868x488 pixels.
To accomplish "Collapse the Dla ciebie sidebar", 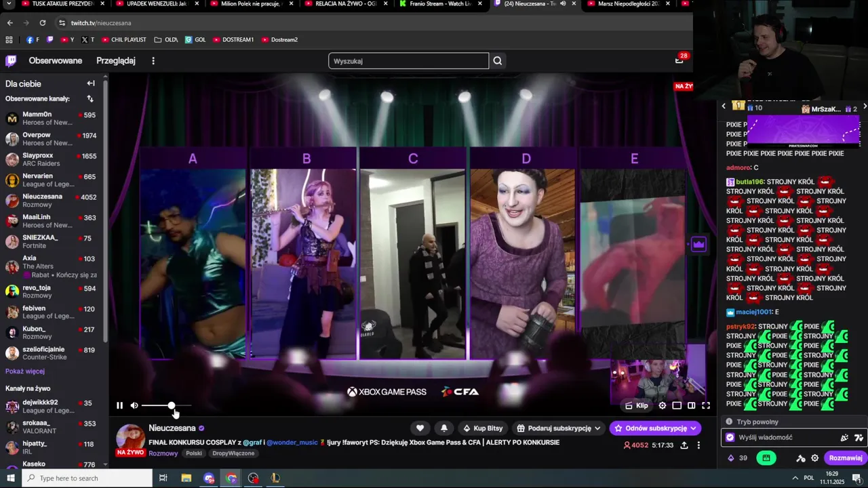I will click(x=91, y=83).
